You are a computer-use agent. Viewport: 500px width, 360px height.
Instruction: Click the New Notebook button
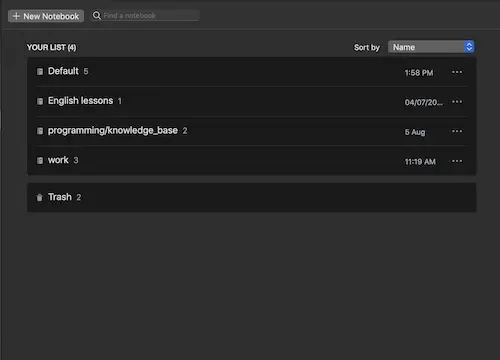46,16
